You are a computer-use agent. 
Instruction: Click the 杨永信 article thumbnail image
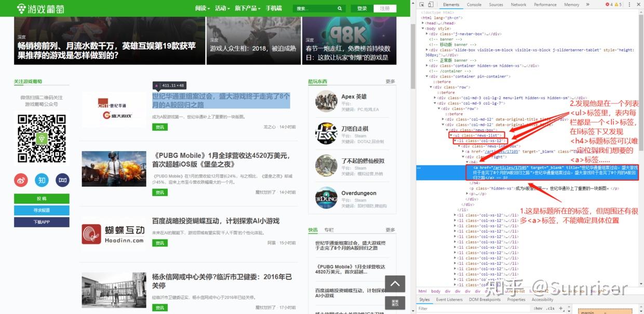pyautogui.click(x=114, y=290)
